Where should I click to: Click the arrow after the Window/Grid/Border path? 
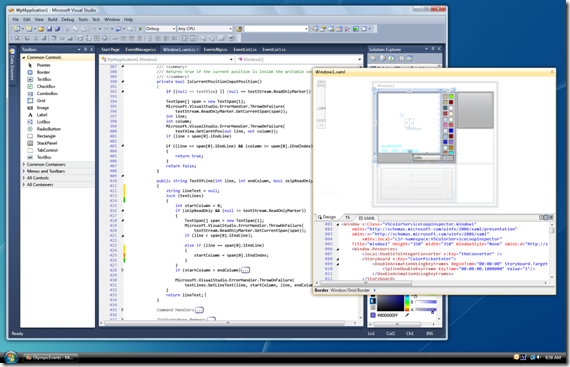tap(375, 290)
